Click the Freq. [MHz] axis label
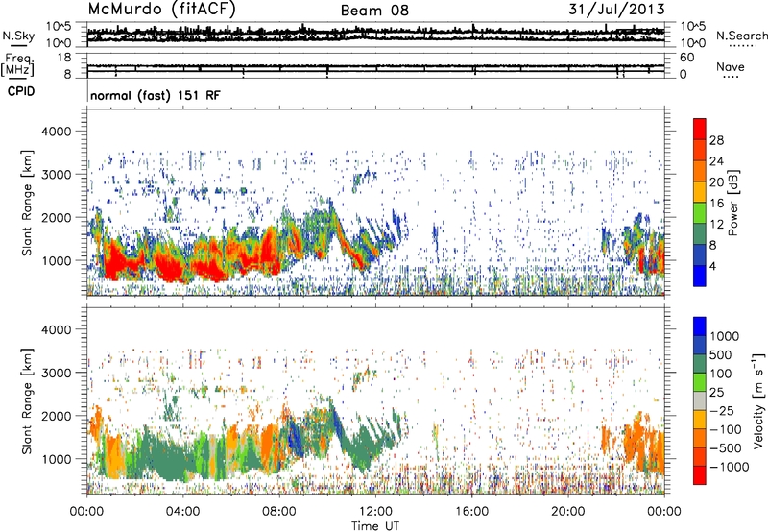This screenshot has height=532, width=768. click(x=17, y=65)
